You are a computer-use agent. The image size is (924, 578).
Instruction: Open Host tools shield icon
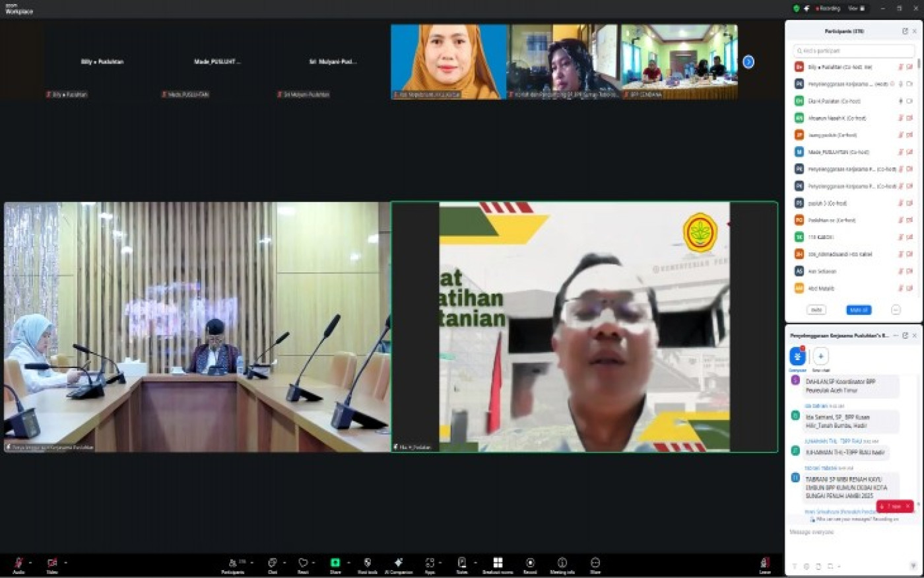(x=367, y=563)
